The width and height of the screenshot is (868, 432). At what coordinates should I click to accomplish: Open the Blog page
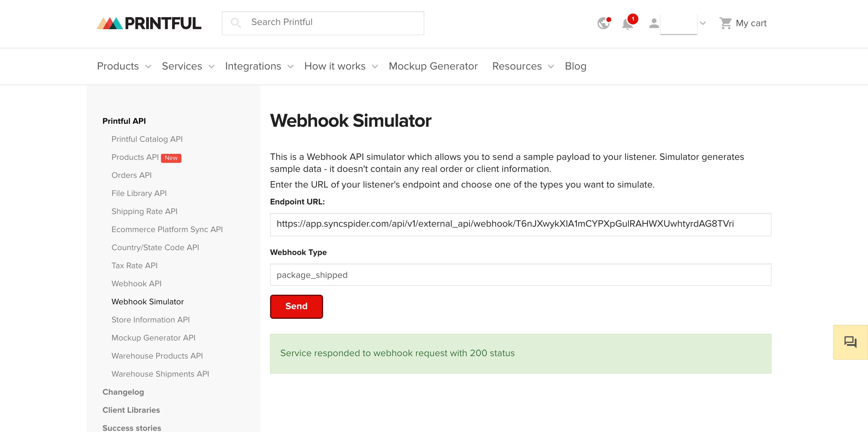click(x=576, y=66)
